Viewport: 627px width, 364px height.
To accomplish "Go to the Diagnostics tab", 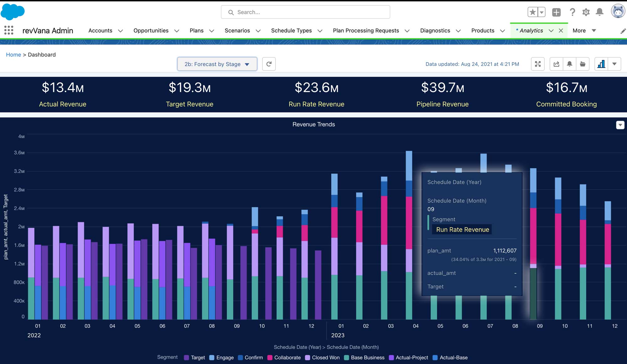I will click(x=435, y=30).
